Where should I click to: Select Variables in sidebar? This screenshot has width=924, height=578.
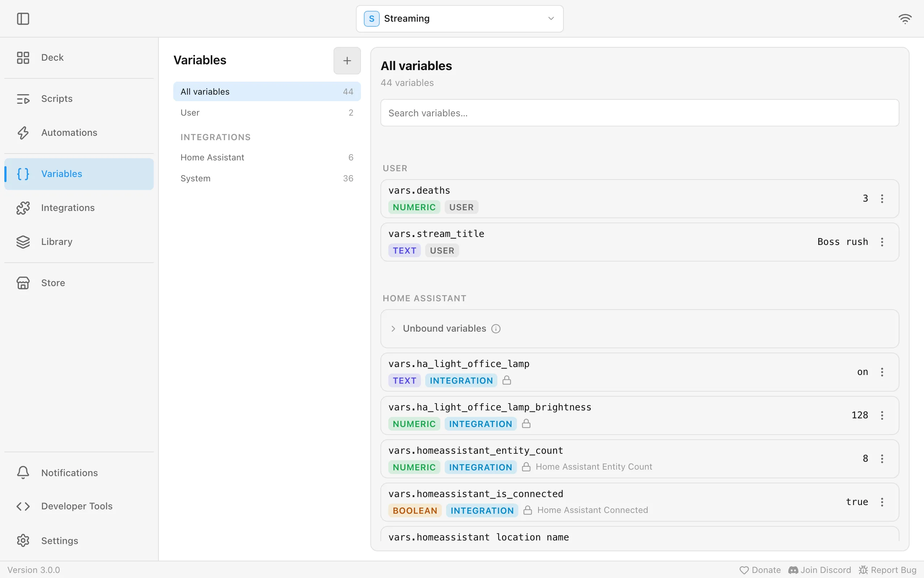(79, 174)
